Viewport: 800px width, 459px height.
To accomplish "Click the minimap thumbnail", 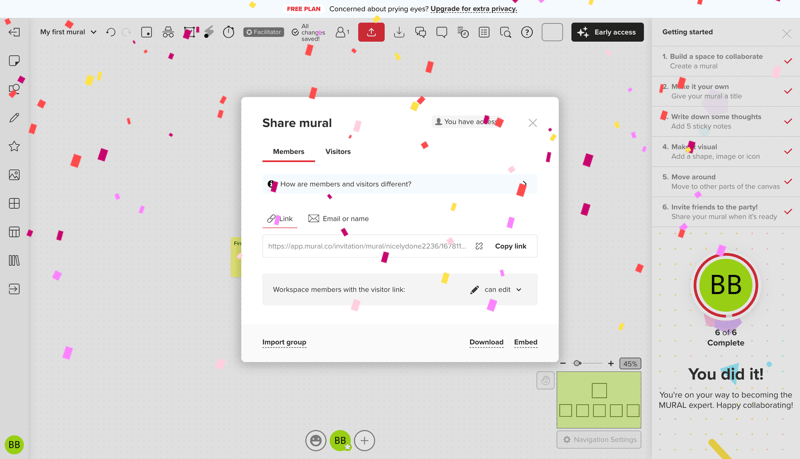I will click(x=599, y=400).
